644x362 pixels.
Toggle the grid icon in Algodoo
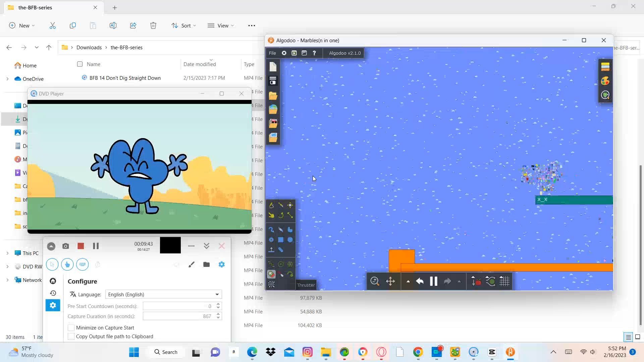(x=504, y=281)
